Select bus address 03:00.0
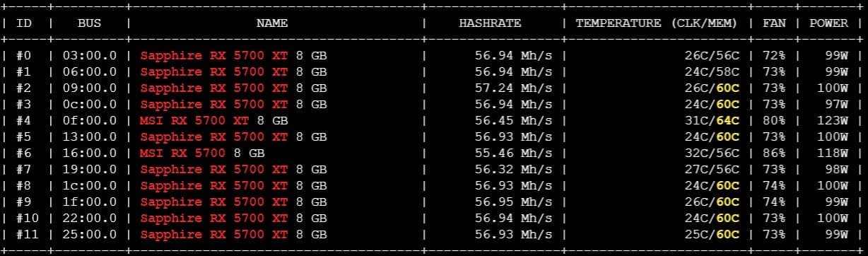The width and height of the screenshot is (868, 256). coord(89,55)
